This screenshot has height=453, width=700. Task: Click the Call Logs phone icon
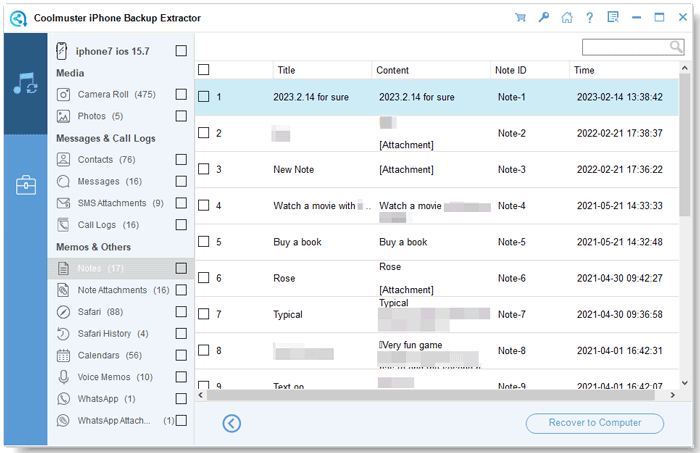63,224
